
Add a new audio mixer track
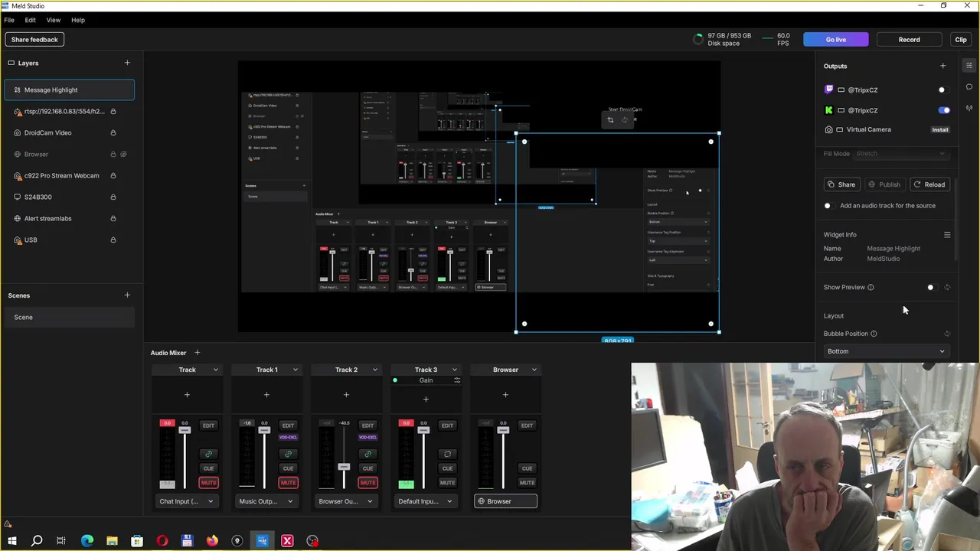197,353
